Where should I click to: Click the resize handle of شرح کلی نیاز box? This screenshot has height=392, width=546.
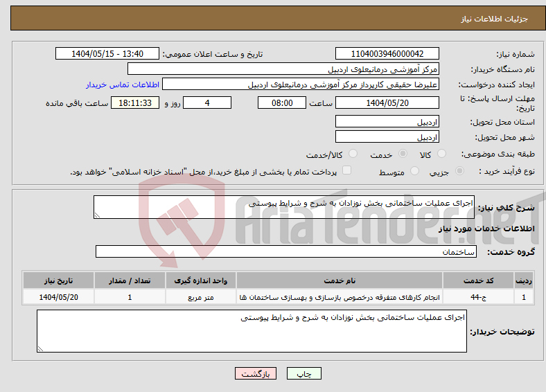97,215
